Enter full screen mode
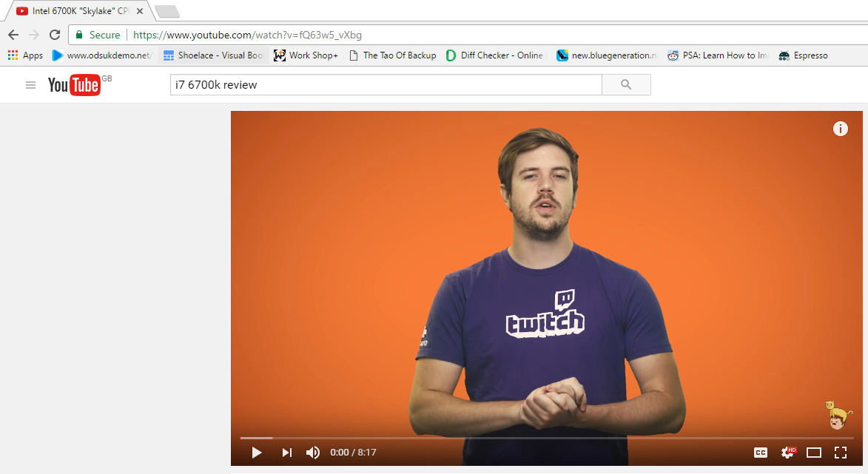 (x=841, y=453)
